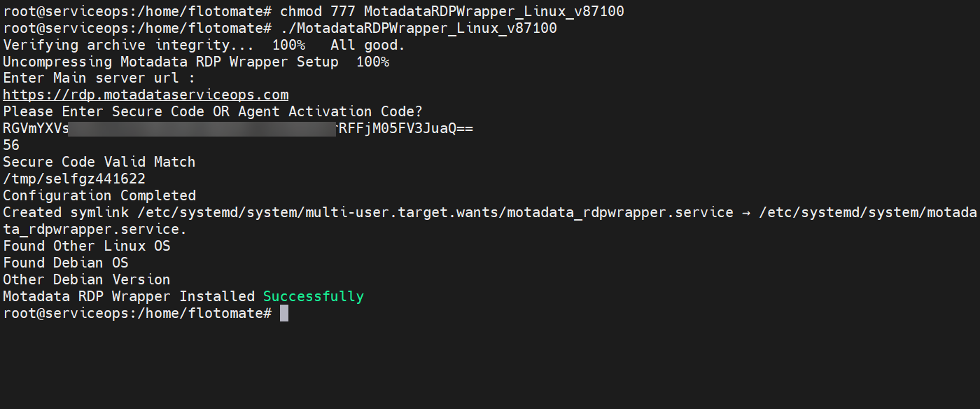Click the "Enter Main server url :" prompt

99,78
